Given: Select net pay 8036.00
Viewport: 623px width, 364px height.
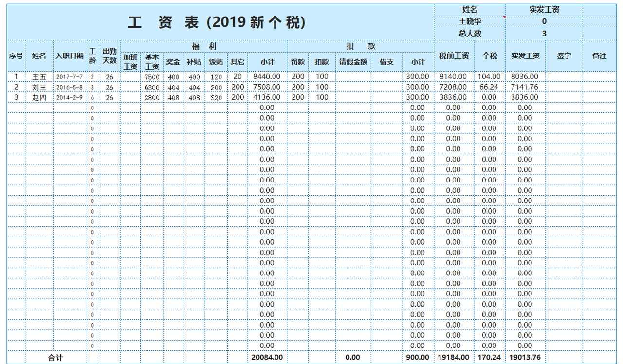Looking at the screenshot, I should pyautogui.click(x=525, y=77).
